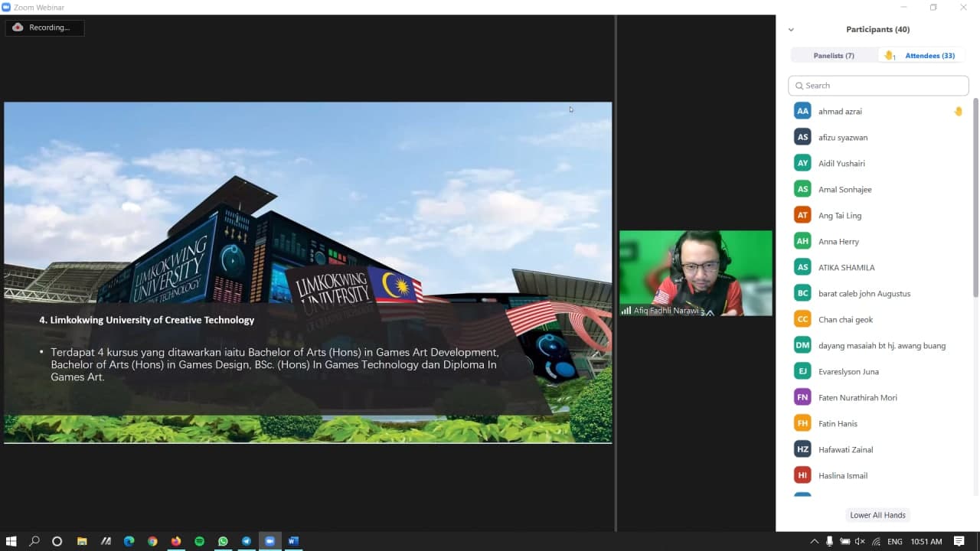980x551 pixels.
Task: Click the Search participants field
Action: pos(878,86)
